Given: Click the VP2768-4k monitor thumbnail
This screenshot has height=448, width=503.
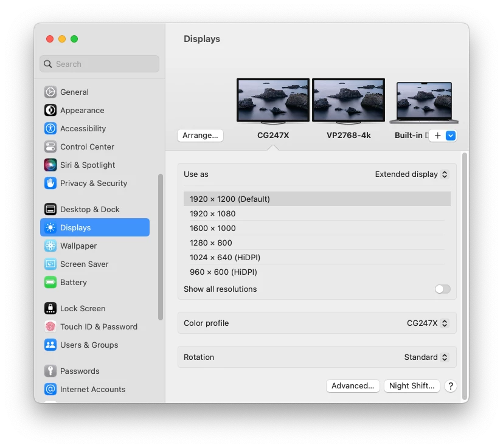Looking at the screenshot, I should pyautogui.click(x=349, y=101).
